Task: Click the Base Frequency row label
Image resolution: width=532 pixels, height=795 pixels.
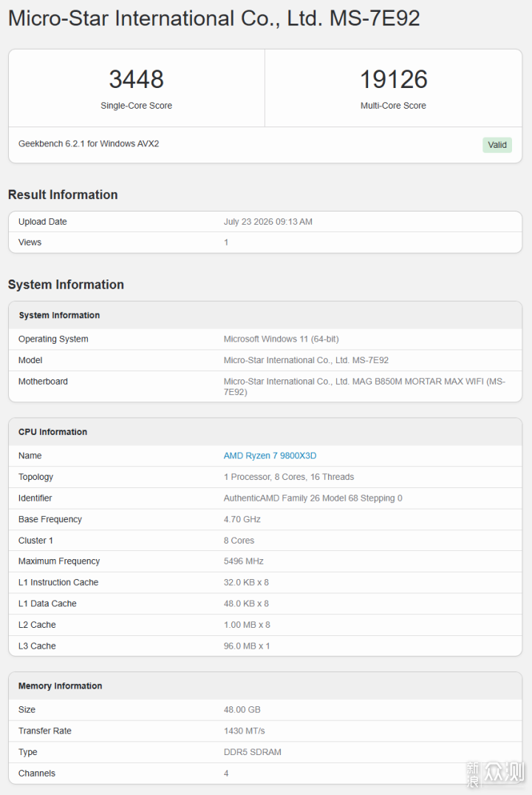Action: coord(50,519)
